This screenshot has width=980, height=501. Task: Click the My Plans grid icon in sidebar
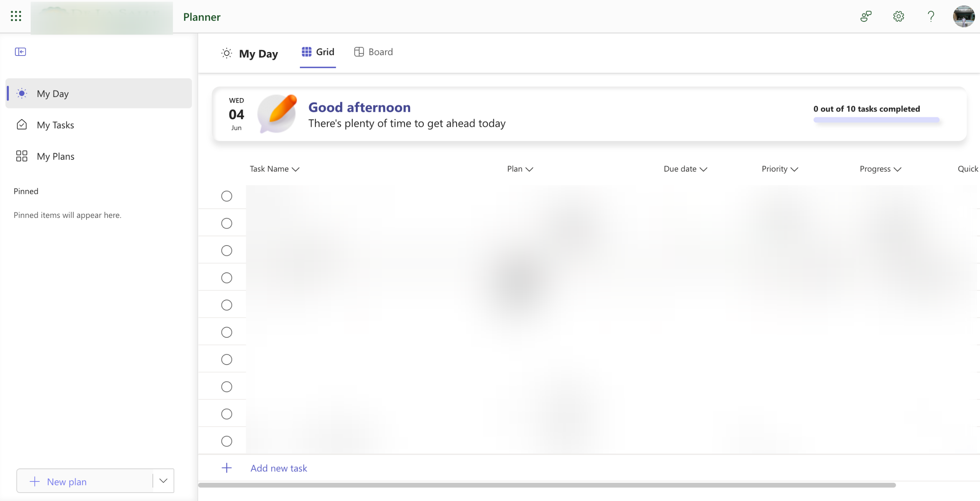click(22, 156)
